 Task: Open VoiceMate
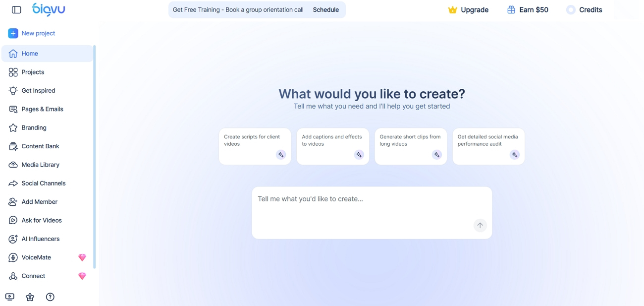coord(47,257)
